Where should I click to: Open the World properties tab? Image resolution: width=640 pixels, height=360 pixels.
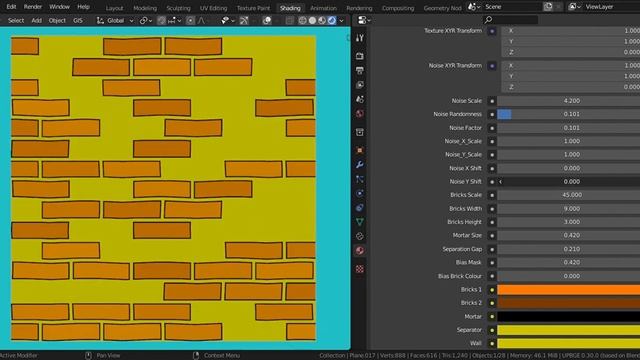point(360,113)
